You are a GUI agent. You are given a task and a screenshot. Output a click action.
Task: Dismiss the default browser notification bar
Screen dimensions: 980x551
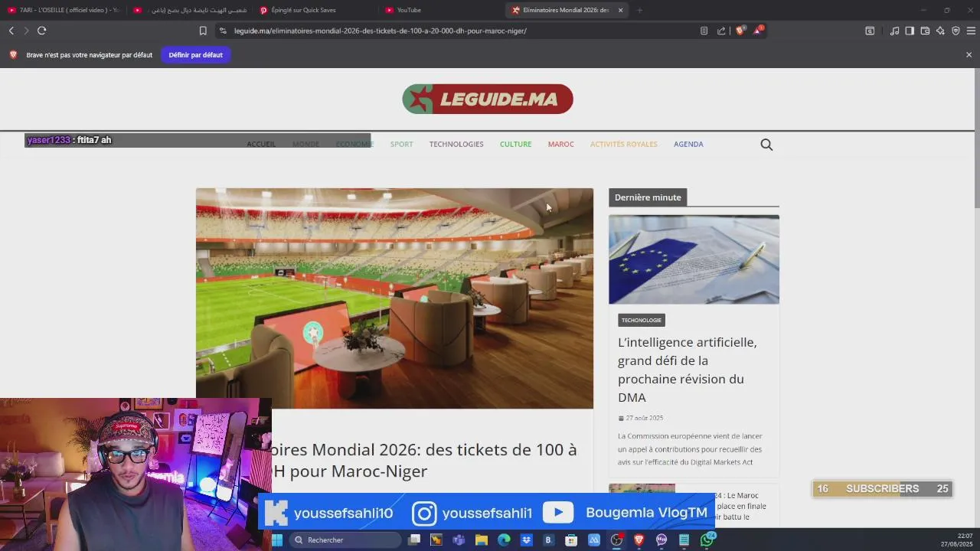click(x=969, y=55)
